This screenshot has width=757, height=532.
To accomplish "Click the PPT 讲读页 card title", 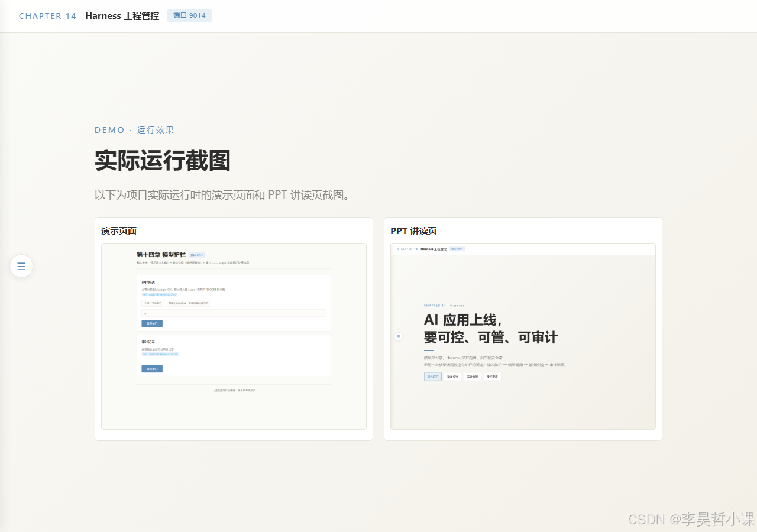I will (413, 231).
